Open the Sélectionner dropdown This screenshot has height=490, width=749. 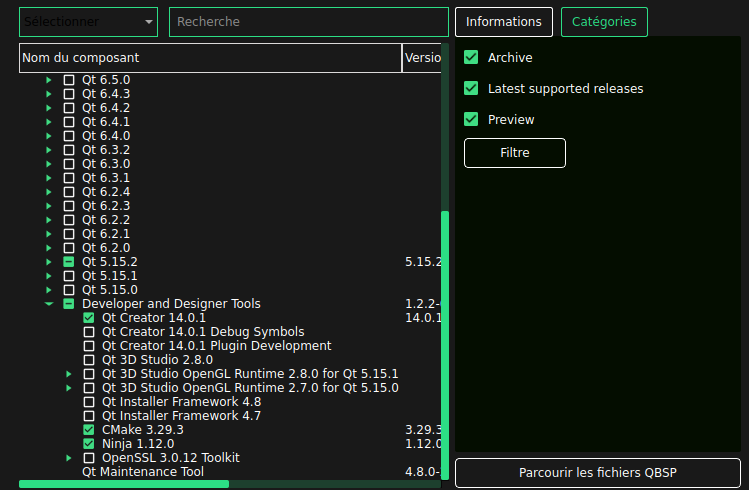tap(88, 22)
